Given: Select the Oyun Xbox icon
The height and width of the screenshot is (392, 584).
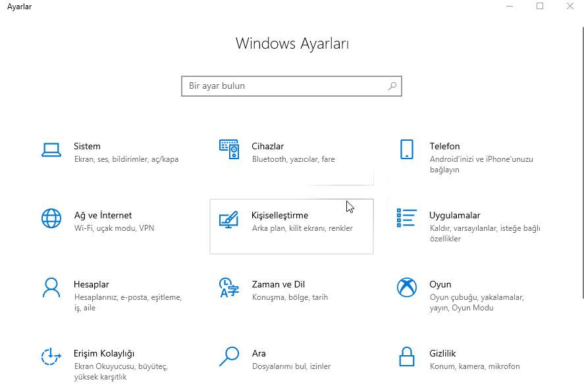Looking at the screenshot, I should coord(407,287).
